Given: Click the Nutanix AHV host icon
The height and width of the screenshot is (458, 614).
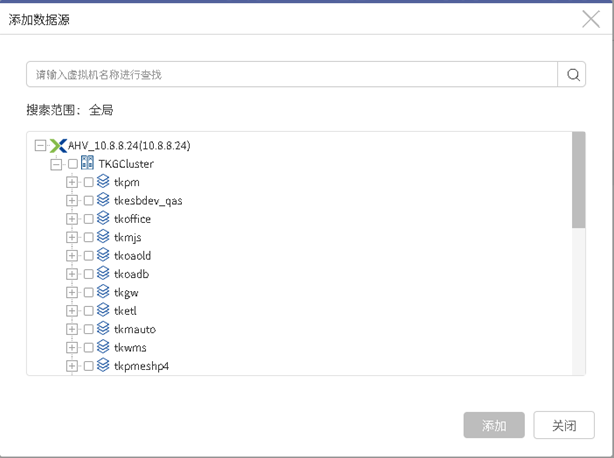Looking at the screenshot, I should [x=58, y=146].
